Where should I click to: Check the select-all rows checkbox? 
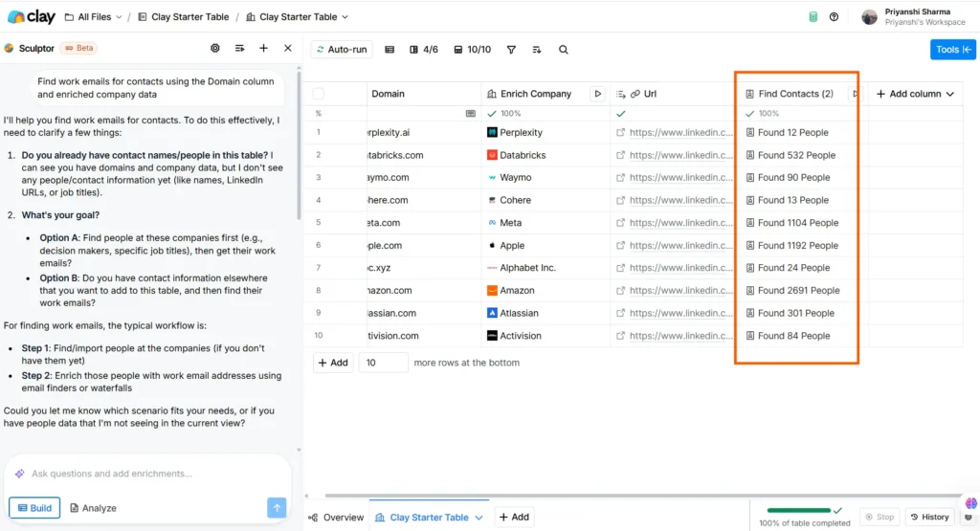pyautogui.click(x=318, y=94)
